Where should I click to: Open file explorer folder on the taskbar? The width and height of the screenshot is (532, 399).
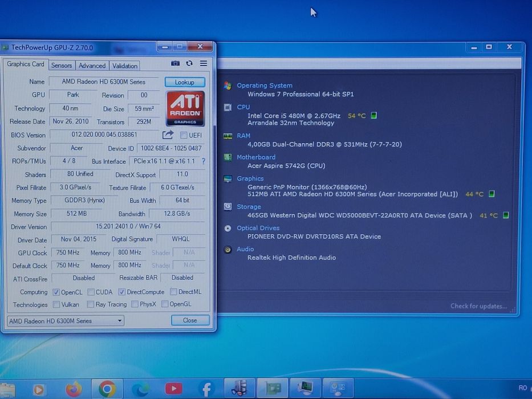click(x=7, y=390)
